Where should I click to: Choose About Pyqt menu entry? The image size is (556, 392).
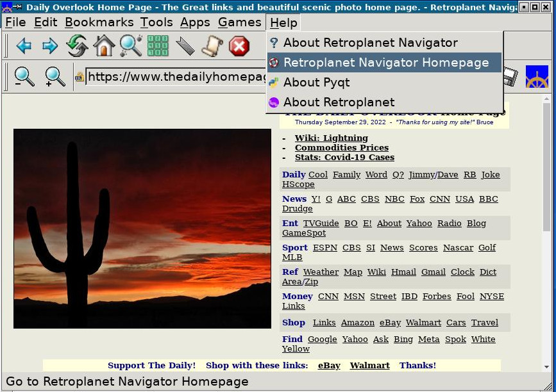point(384,83)
